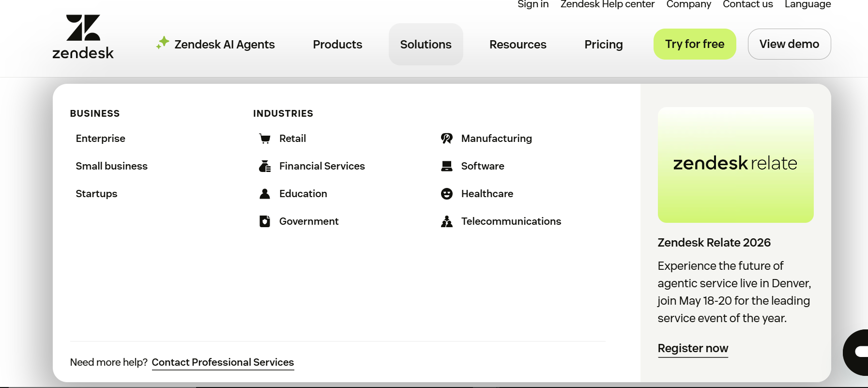This screenshot has height=388, width=868.
Task: Click the Register now link
Action: 693,348
